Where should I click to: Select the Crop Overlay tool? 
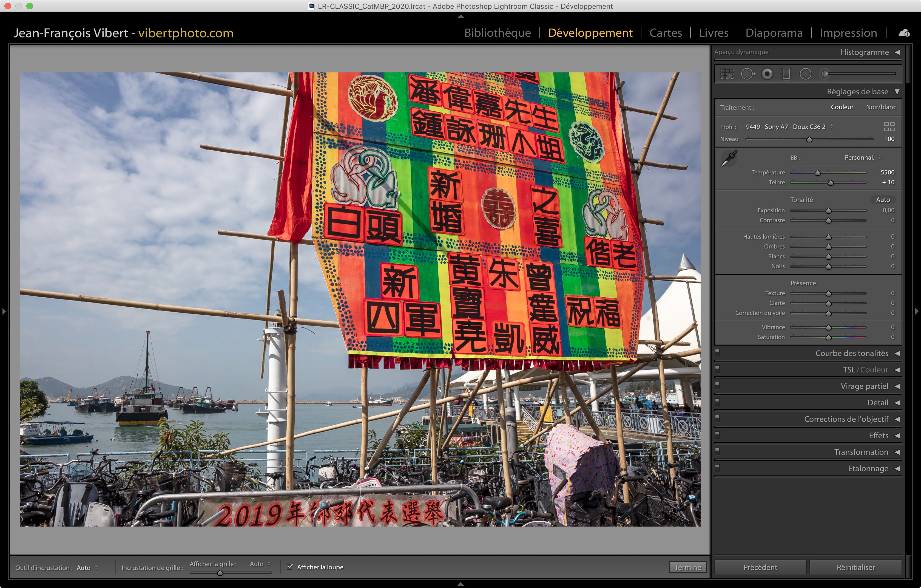point(727,74)
